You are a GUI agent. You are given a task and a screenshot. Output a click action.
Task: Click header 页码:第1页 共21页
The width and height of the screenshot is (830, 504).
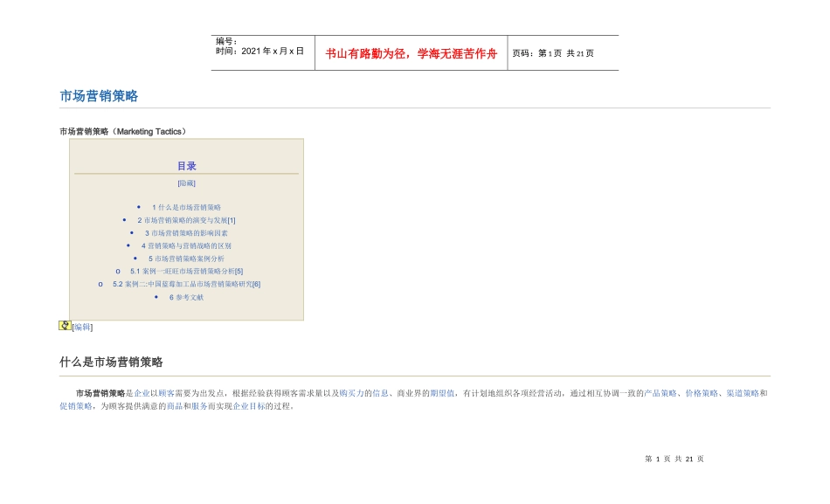[x=553, y=53]
